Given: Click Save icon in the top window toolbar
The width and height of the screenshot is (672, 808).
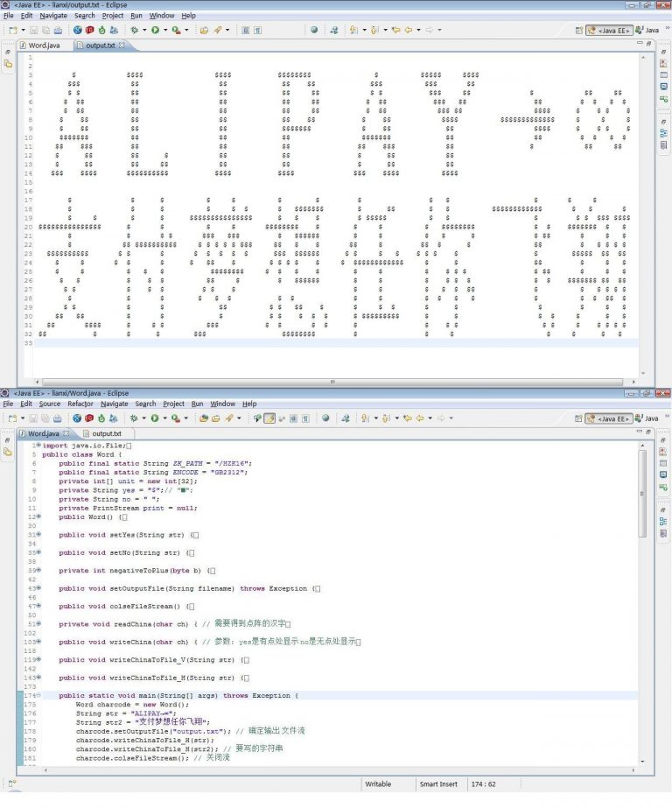Looking at the screenshot, I should pyautogui.click(x=31, y=30).
